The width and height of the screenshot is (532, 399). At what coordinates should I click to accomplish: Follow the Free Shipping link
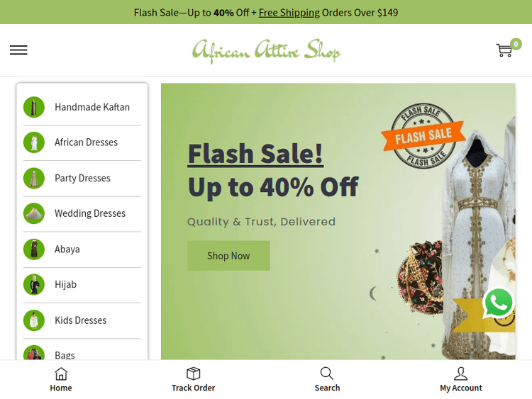pyautogui.click(x=289, y=13)
